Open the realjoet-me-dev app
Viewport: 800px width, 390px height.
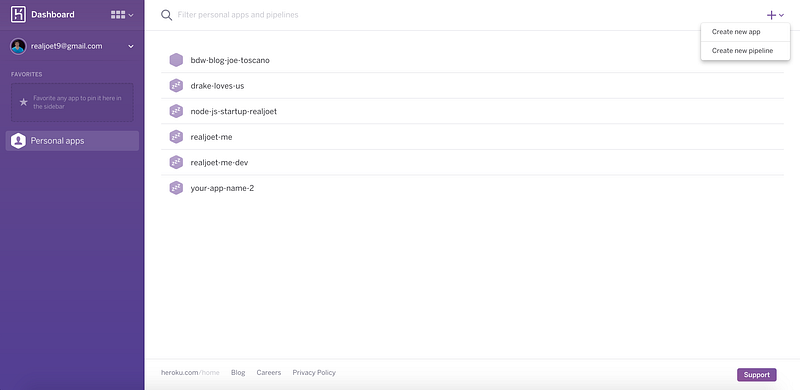click(219, 162)
